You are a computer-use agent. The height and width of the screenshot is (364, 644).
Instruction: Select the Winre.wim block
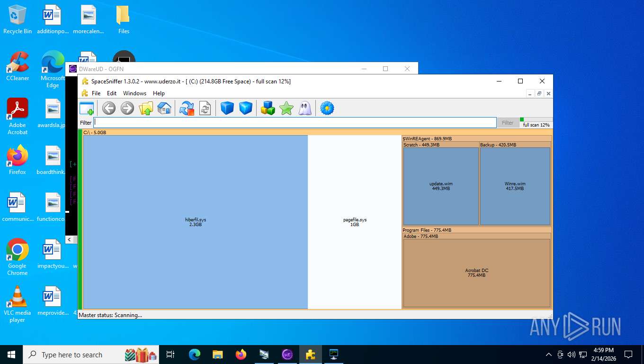tap(515, 186)
